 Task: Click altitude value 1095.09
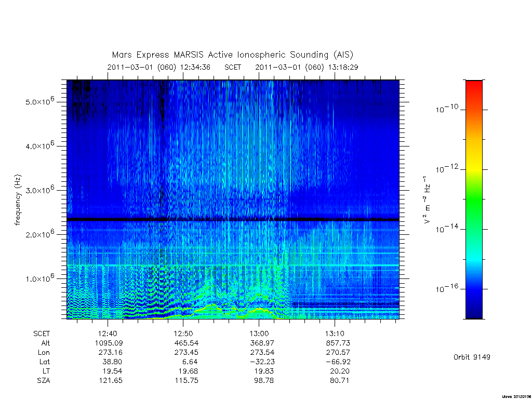point(109,343)
